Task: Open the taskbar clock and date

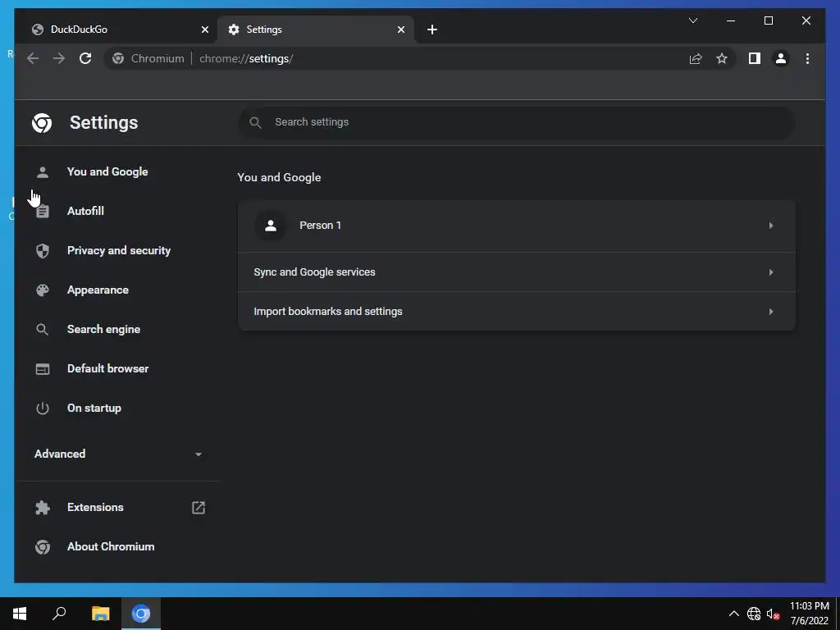Action: click(810, 614)
